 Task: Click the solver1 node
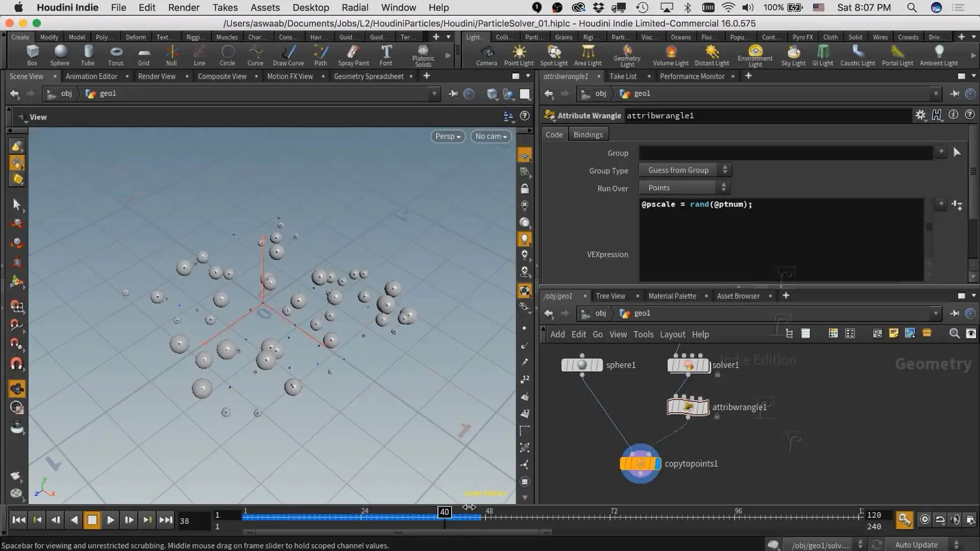coord(689,365)
